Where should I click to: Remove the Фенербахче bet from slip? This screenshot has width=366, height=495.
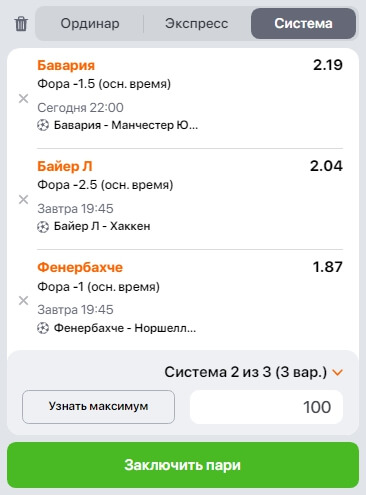pos(23,300)
